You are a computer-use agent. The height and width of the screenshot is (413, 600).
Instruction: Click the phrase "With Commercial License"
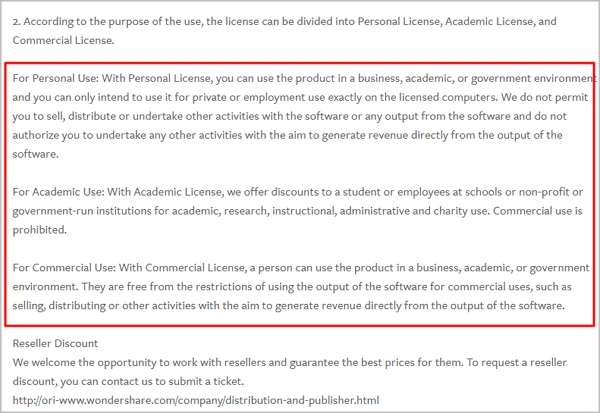182,268
